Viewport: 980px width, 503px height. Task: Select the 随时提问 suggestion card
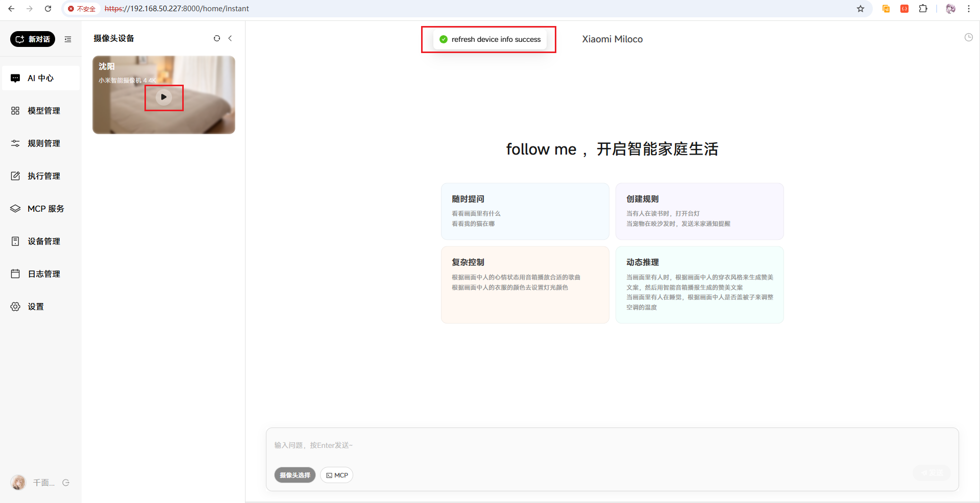point(525,211)
